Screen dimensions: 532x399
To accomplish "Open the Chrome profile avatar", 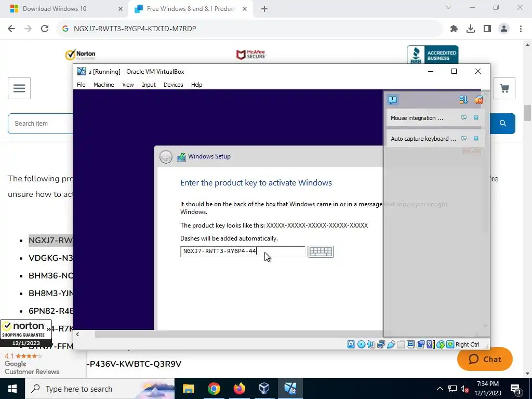I will [x=504, y=29].
